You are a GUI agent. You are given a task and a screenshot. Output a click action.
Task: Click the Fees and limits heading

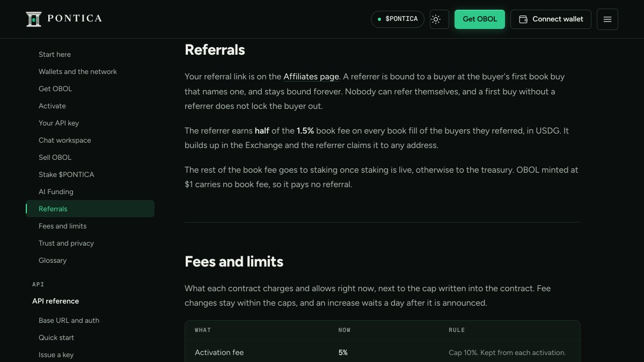[234, 261]
